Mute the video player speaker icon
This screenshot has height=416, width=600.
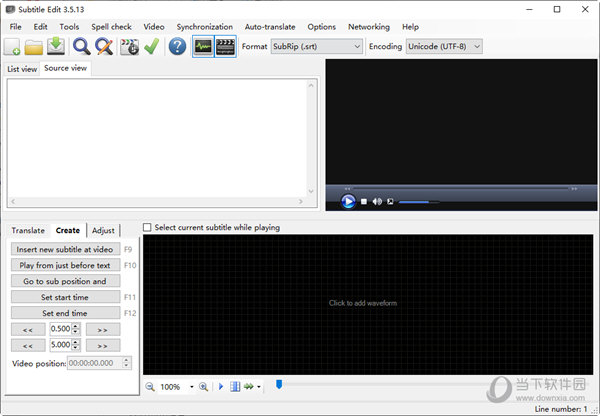click(377, 201)
